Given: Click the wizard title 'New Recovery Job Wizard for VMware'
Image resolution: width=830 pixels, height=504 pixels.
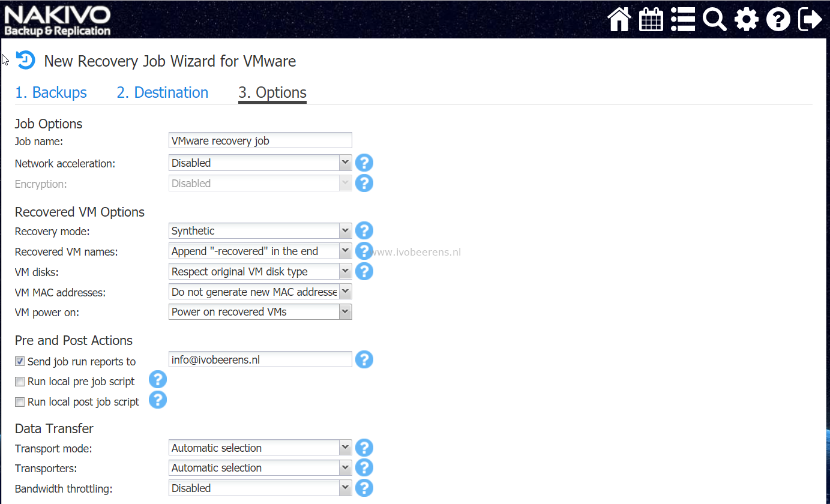Looking at the screenshot, I should pos(170,61).
